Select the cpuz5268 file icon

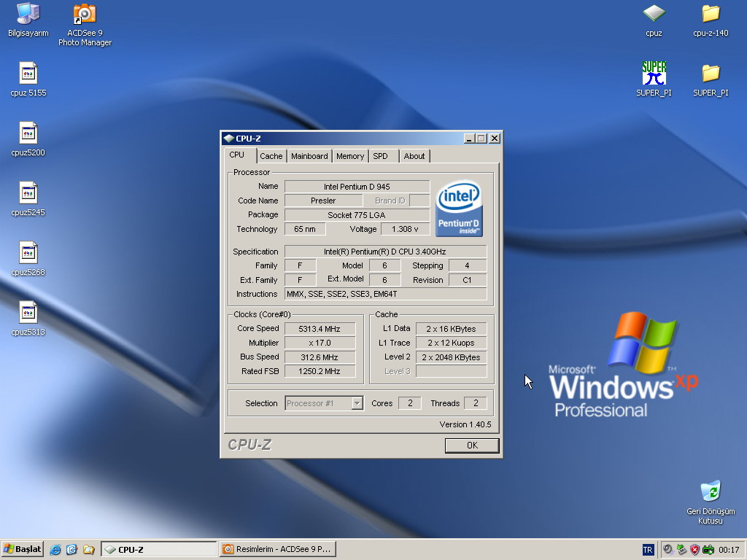28,260
